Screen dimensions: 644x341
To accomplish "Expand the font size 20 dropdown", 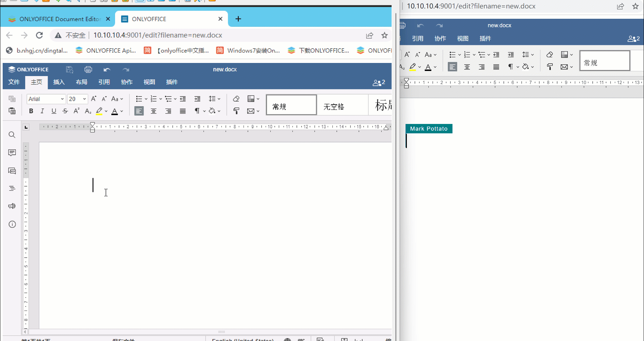I will point(85,99).
